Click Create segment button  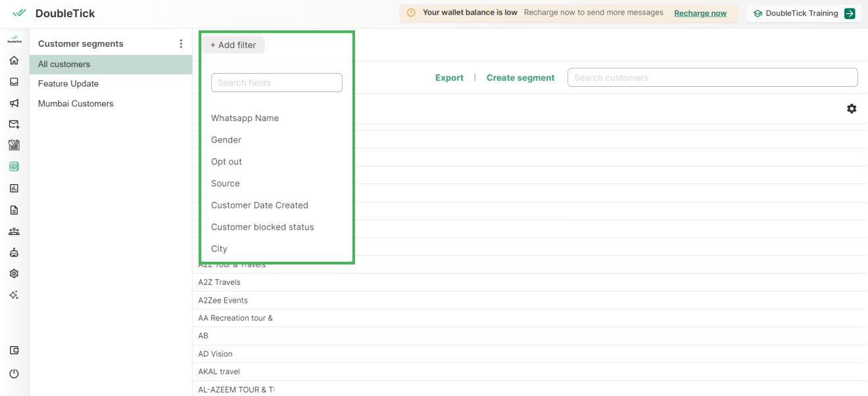coord(520,78)
